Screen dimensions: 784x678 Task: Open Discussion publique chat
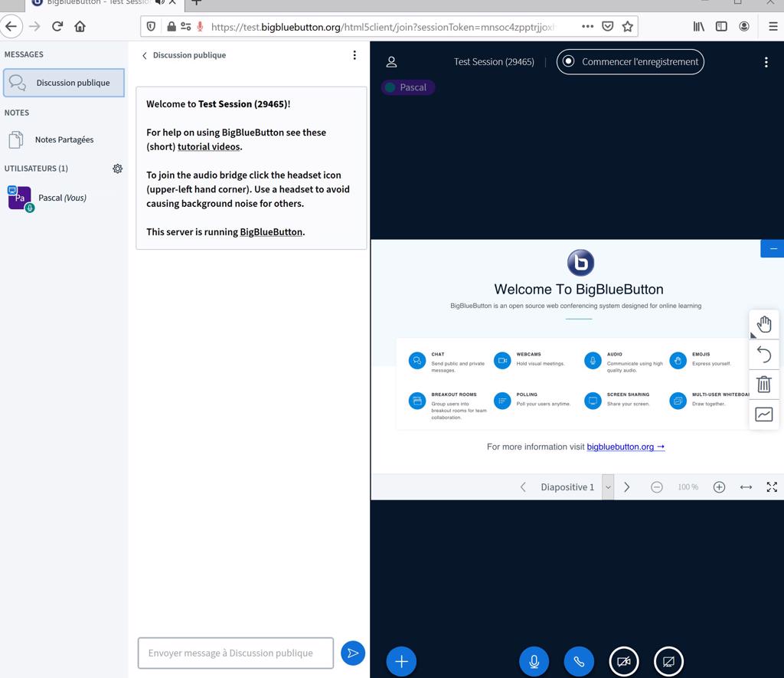[64, 83]
